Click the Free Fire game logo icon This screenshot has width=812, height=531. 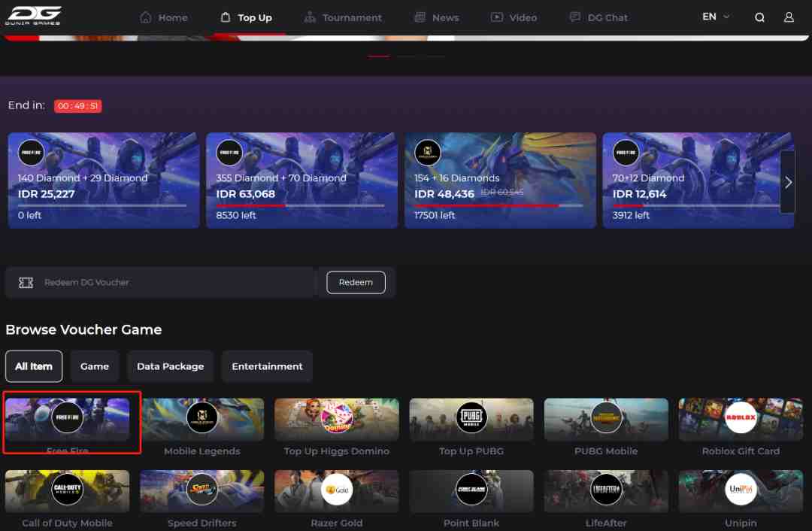click(x=68, y=417)
